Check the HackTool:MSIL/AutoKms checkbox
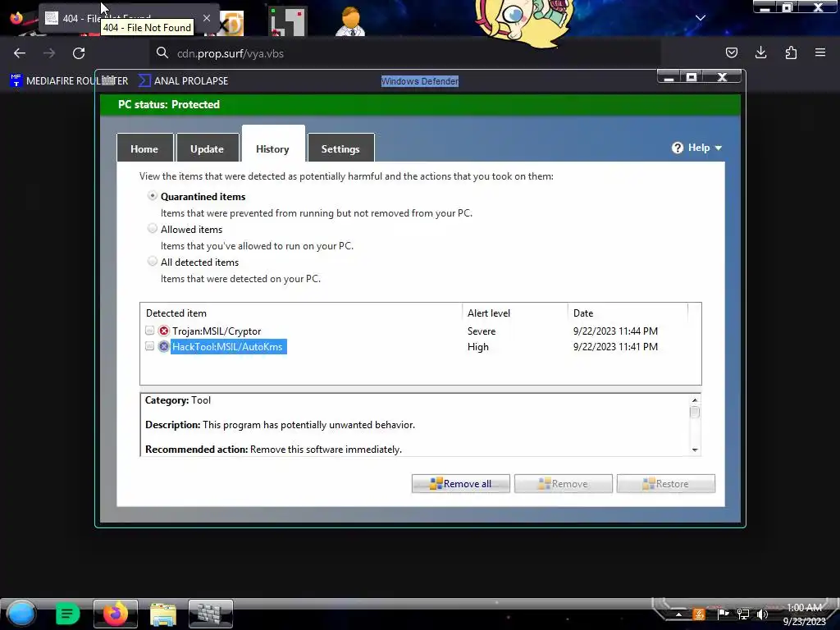 149,346
